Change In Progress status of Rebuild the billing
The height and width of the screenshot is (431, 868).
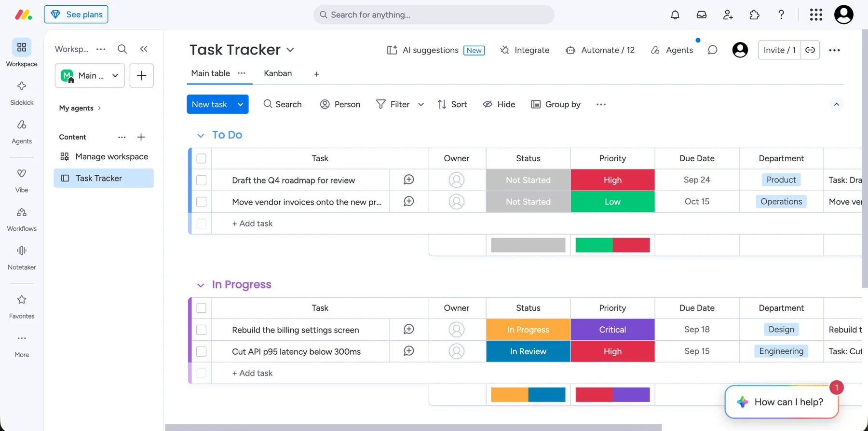(528, 330)
